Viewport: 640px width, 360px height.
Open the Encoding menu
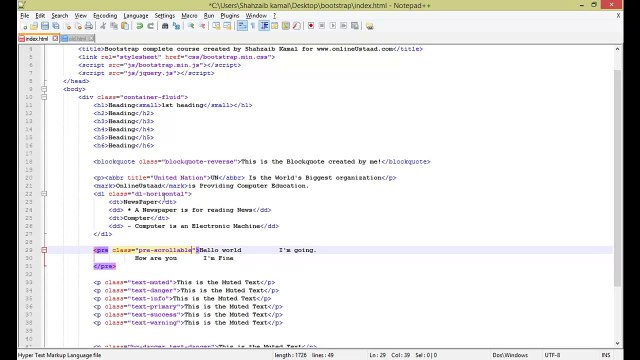(x=105, y=16)
